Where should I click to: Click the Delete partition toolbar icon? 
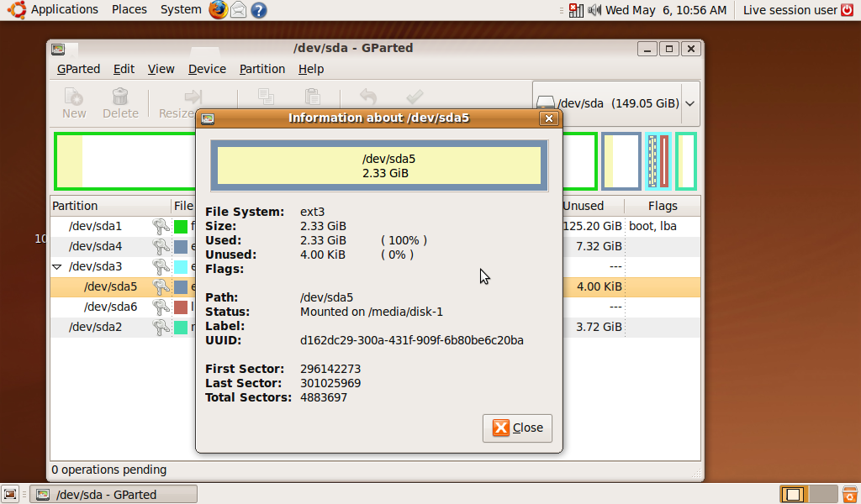[120, 102]
